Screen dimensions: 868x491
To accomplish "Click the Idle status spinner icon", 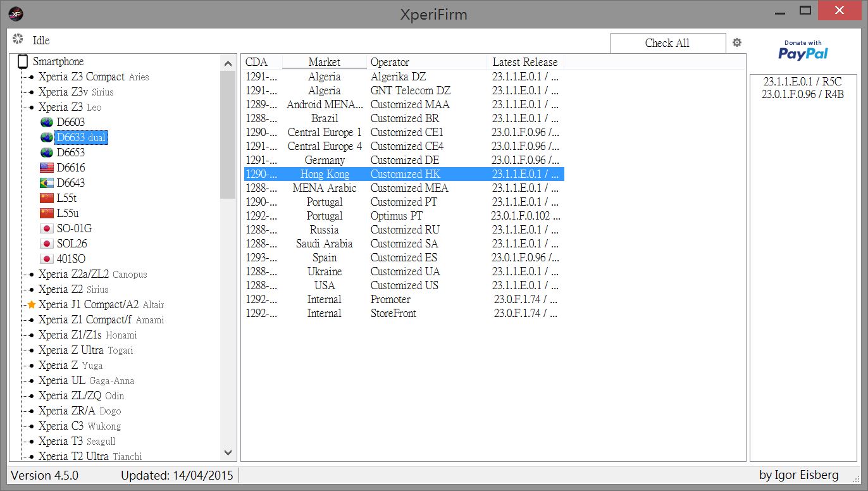I will coord(18,39).
